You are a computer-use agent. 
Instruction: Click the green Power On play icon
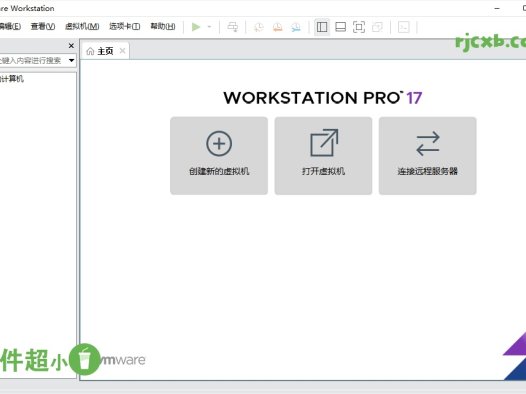click(196, 27)
